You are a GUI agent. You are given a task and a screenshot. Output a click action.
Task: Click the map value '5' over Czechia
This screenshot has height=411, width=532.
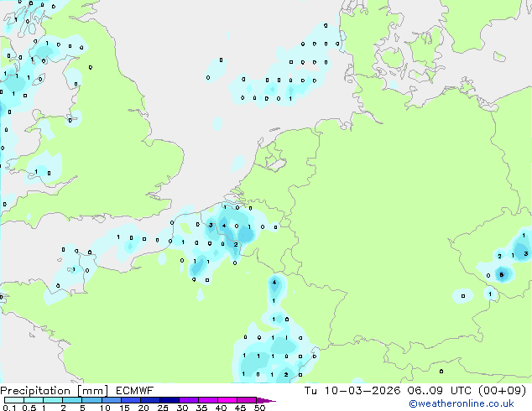point(502,274)
